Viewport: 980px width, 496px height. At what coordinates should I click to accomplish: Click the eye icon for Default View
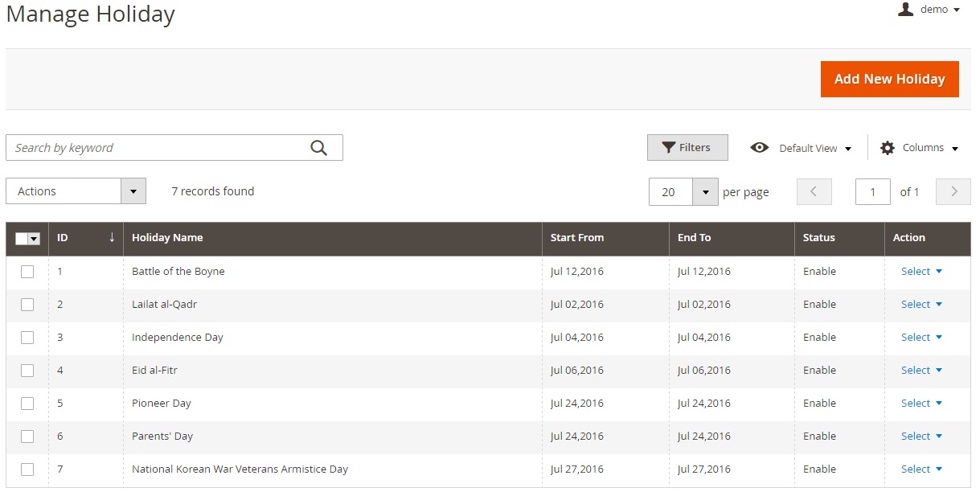point(759,148)
